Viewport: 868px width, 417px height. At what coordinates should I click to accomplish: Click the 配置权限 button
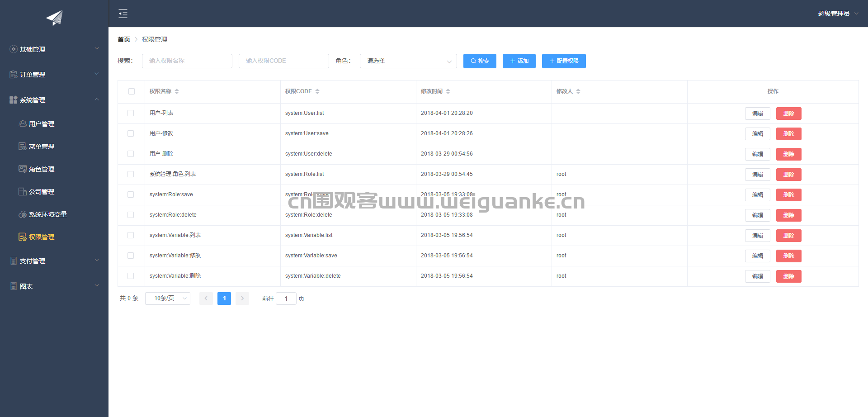pyautogui.click(x=564, y=61)
